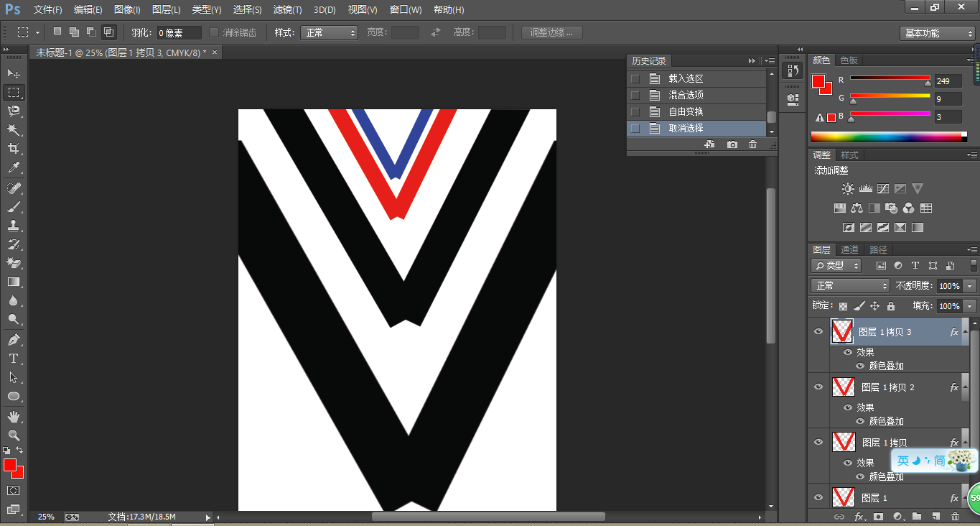Click the Brightness/Contrast adjustment icon
This screenshot has height=526, width=980.
pos(848,189)
